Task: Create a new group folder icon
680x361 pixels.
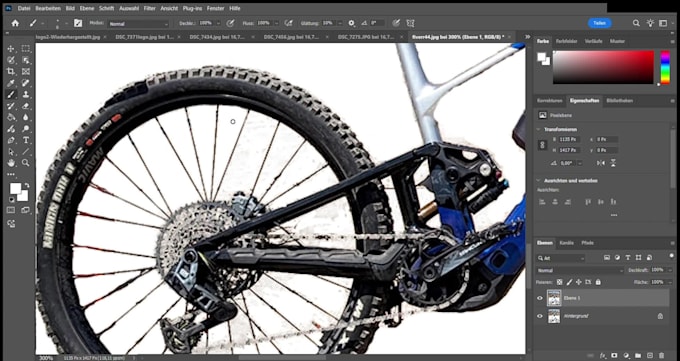Action: [638, 355]
